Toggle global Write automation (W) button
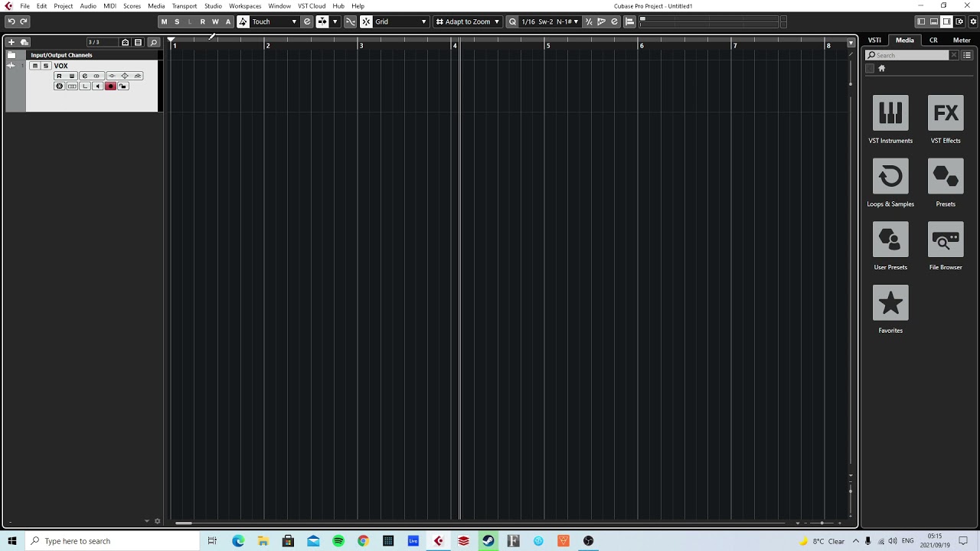This screenshot has height=551, width=980. pos(215,21)
